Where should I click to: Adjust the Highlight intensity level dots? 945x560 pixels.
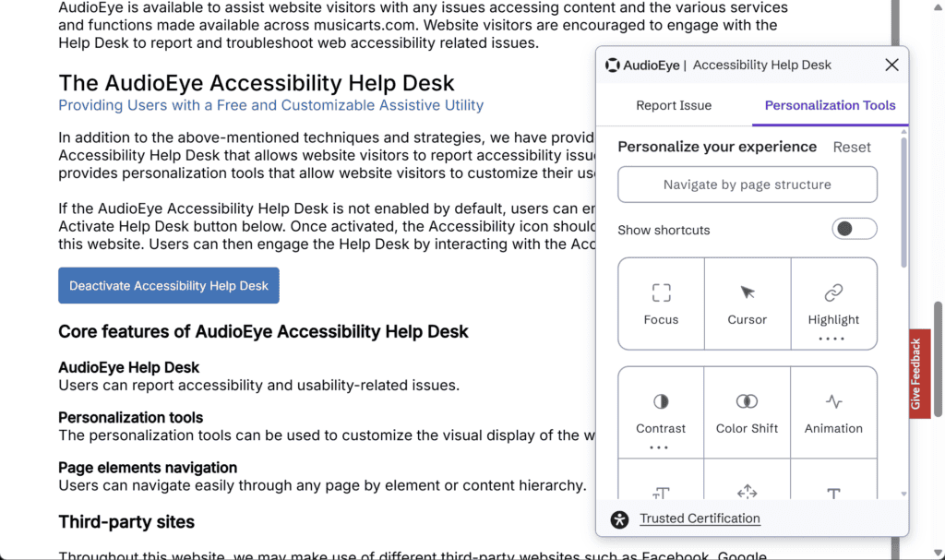pos(833,339)
